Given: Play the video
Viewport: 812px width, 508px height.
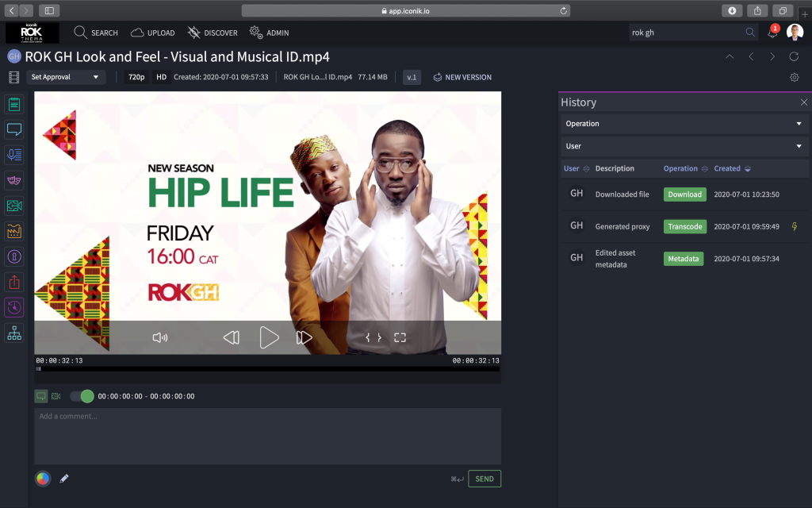Looking at the screenshot, I should coord(269,337).
